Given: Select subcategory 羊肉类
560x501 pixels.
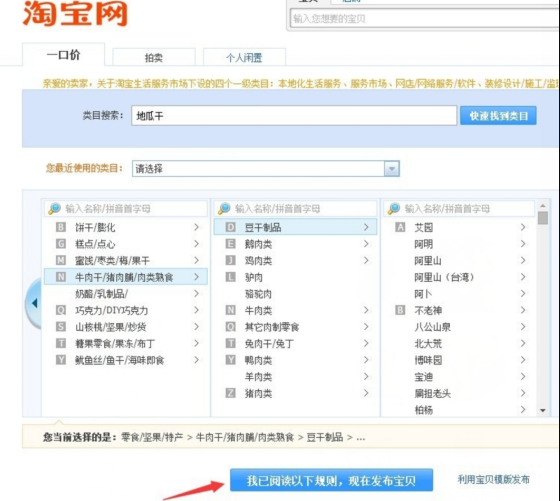Looking at the screenshot, I should (x=295, y=376).
